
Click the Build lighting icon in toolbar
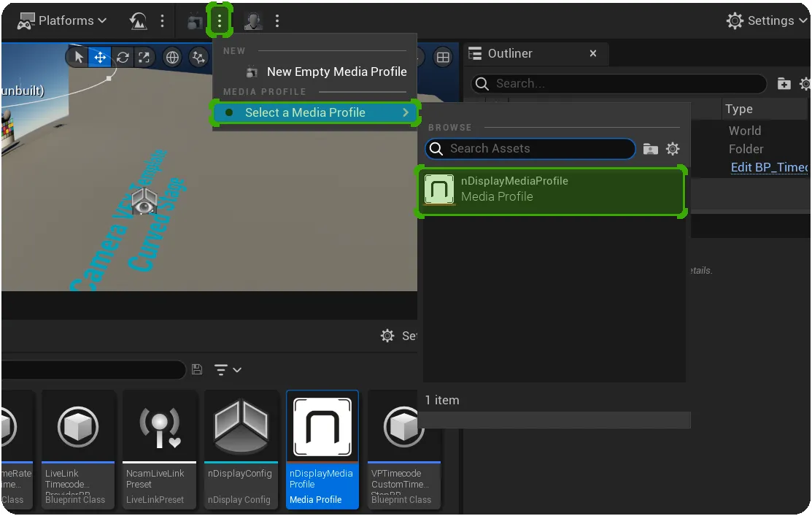pyautogui.click(x=139, y=20)
